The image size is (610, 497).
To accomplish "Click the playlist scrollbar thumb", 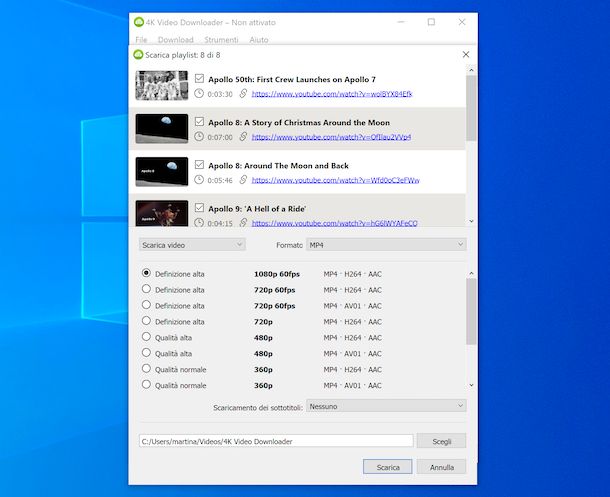I will point(471,108).
